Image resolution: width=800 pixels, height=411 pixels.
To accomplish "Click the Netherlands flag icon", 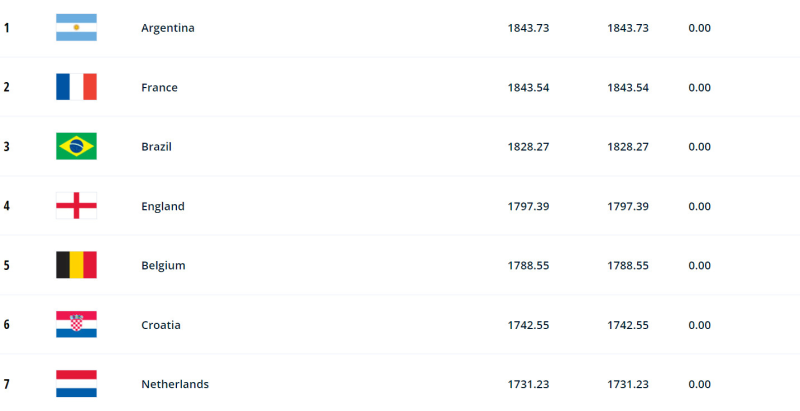I will click(x=76, y=383).
